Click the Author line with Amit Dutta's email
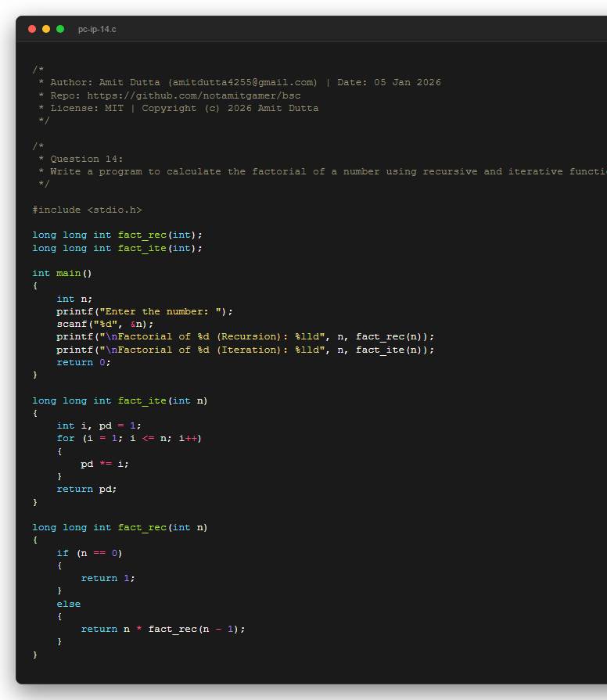607x700 pixels. (x=239, y=82)
